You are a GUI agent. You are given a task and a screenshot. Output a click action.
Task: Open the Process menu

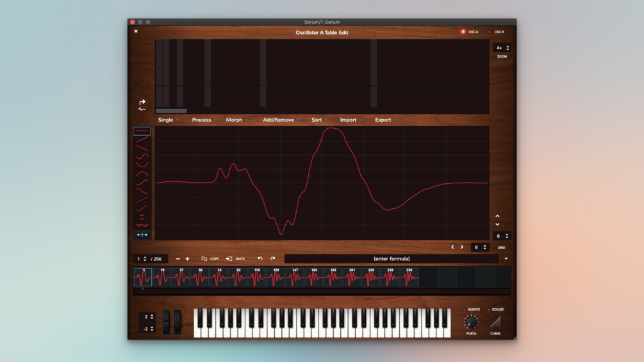tap(204, 120)
